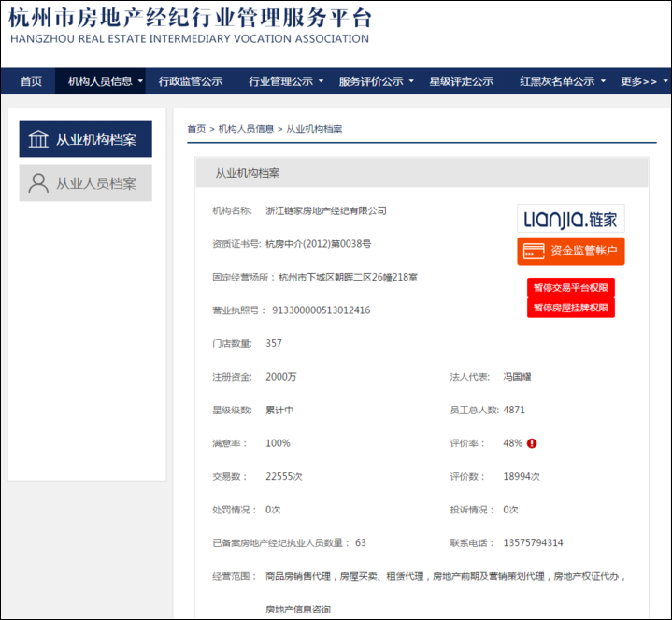The image size is (672, 620).
Task: Click satisfaction rate value 100%
Action: 279,443
